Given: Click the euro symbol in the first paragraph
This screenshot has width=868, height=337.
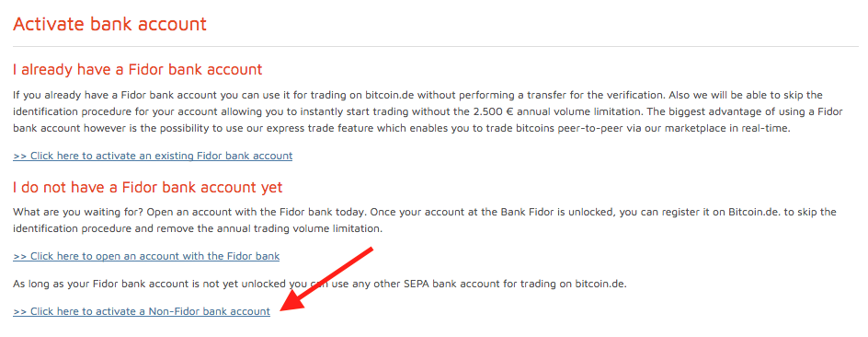Looking at the screenshot, I should tap(510, 111).
